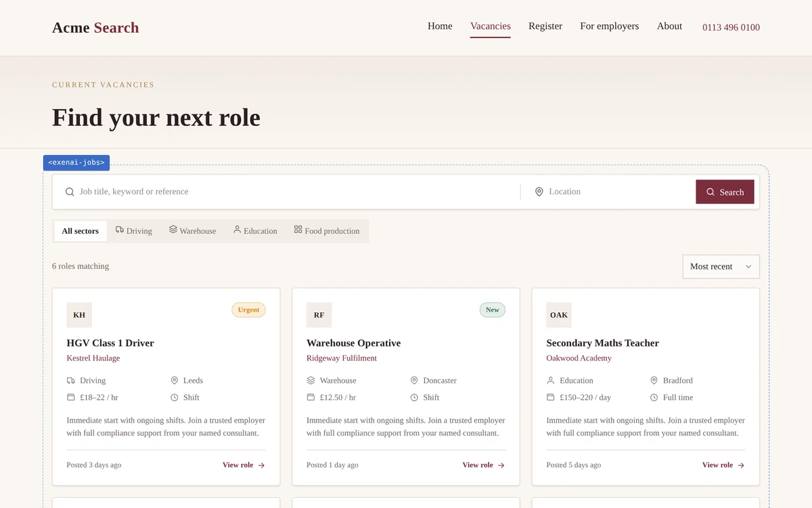
Task: Click truck icon beside Driving in HGV card
Action: click(71, 381)
